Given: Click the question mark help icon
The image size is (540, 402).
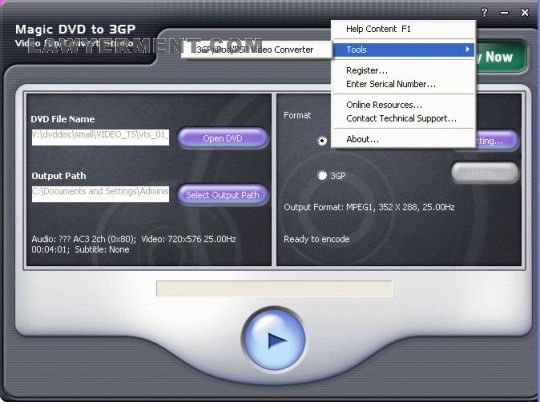Looking at the screenshot, I should coord(484,13).
